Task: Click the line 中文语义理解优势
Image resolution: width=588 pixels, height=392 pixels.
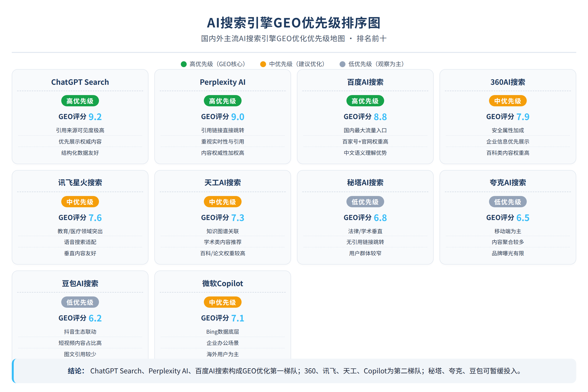Action: coord(365,153)
